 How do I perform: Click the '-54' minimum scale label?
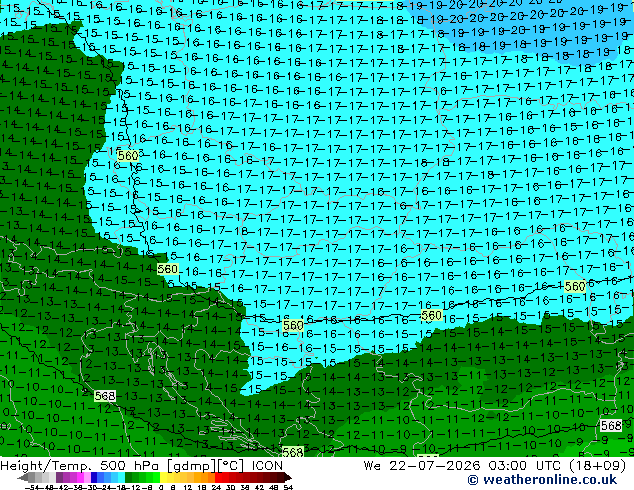(x=33, y=487)
